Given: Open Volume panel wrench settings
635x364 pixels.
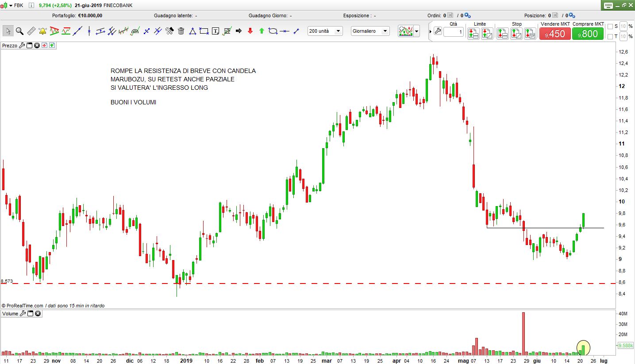Looking at the screenshot, I should pos(23,314).
